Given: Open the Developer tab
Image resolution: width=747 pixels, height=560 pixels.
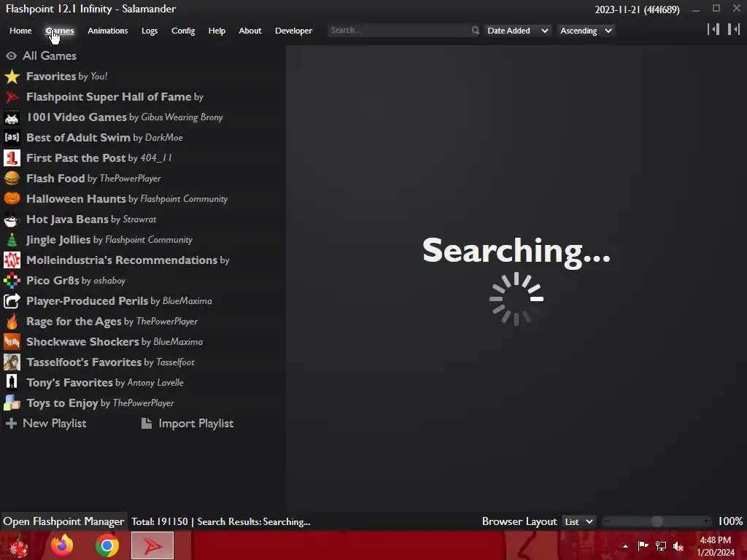Looking at the screenshot, I should click(x=293, y=31).
